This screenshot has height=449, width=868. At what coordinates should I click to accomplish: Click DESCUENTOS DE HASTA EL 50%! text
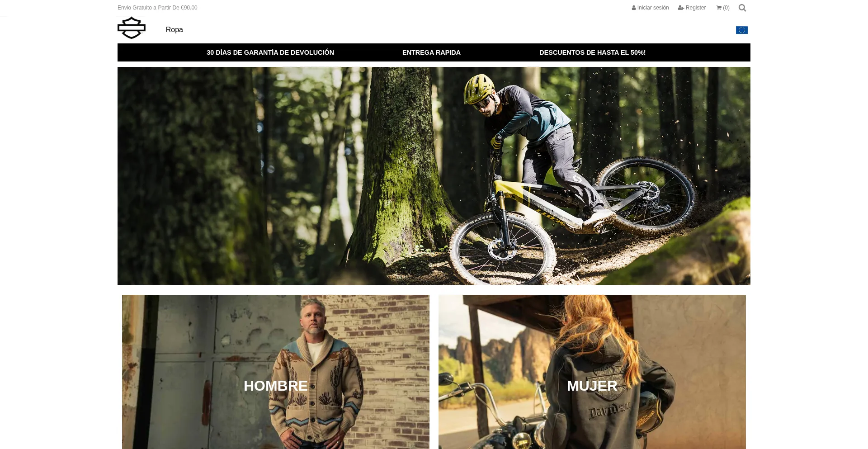pos(592,52)
